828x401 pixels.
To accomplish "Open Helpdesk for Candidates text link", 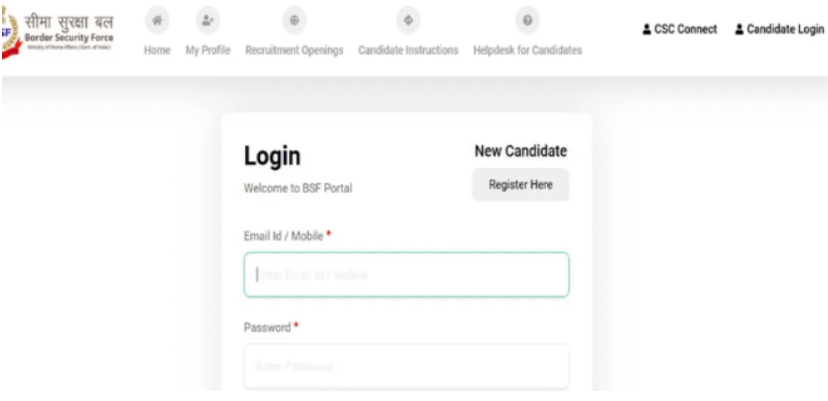I will coord(527,50).
